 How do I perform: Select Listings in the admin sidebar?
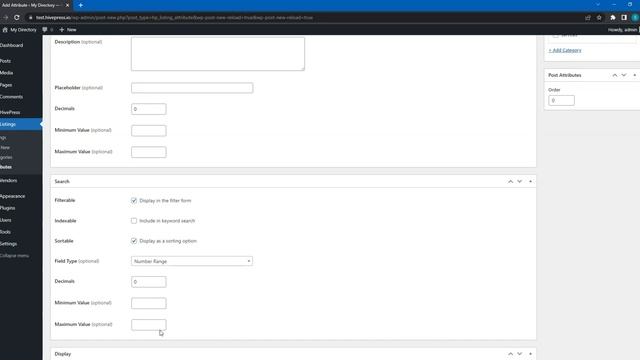20,124
